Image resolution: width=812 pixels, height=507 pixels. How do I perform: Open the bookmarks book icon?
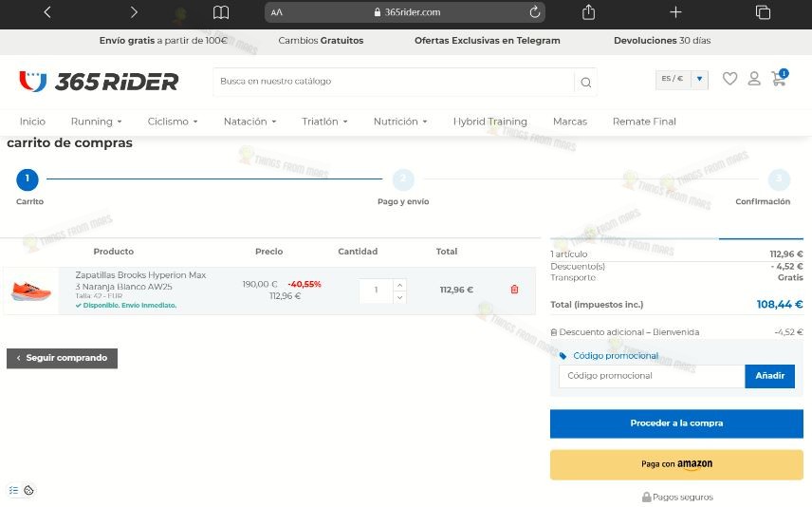(221, 12)
